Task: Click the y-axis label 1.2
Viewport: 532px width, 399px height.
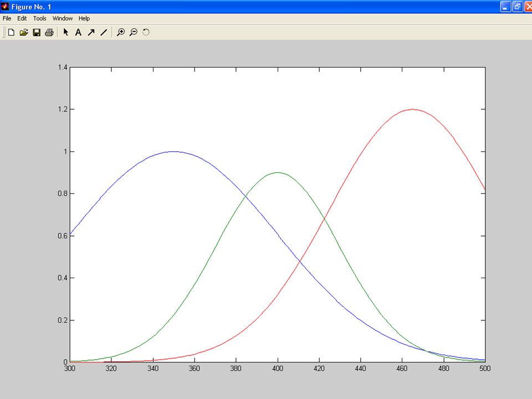Action: 63,109
